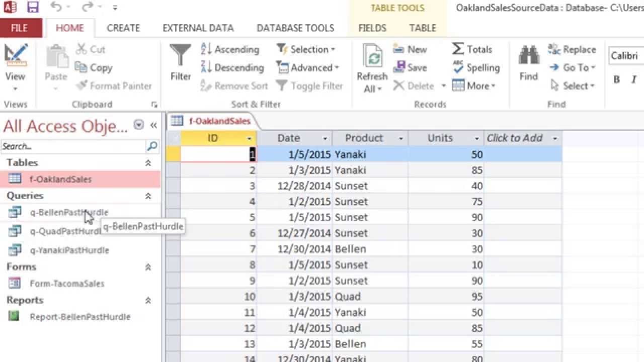Collapse the Queries group

[148, 196]
